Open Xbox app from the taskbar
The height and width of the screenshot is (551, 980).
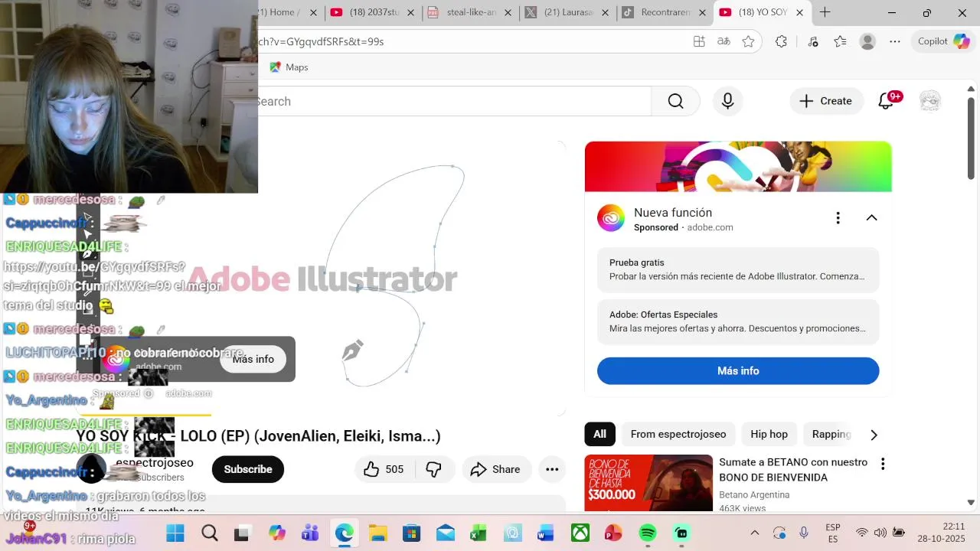click(x=580, y=533)
